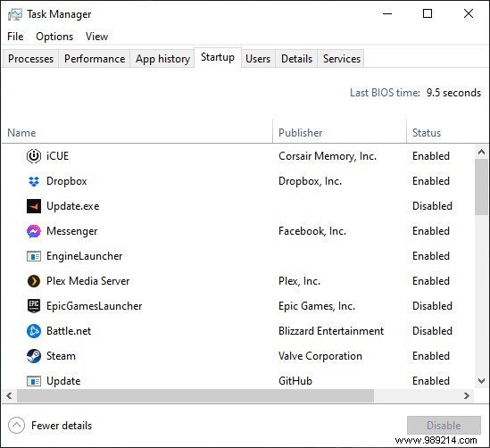Collapse view with Fewer details arrow icon
Image resolution: width=490 pixels, height=448 pixels.
(x=16, y=426)
